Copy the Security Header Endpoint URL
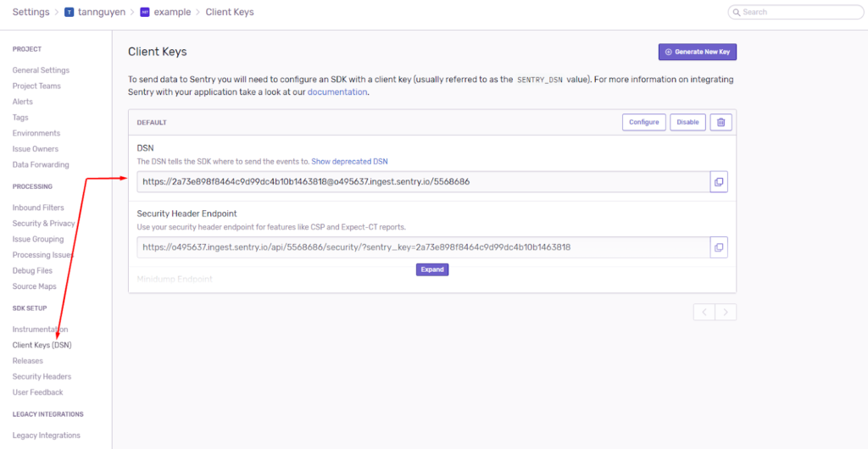 (x=719, y=247)
